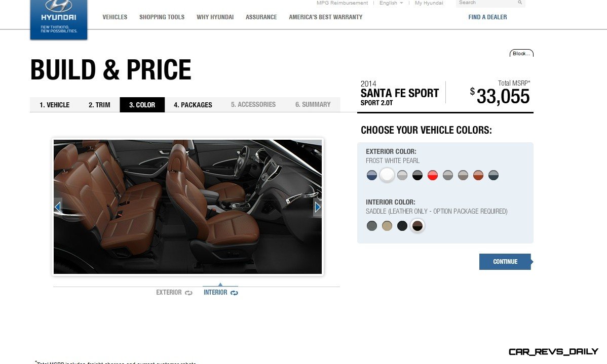Viewport: 607px width, 364px height.
Task: Select the gray interior color swatch
Action: click(371, 226)
